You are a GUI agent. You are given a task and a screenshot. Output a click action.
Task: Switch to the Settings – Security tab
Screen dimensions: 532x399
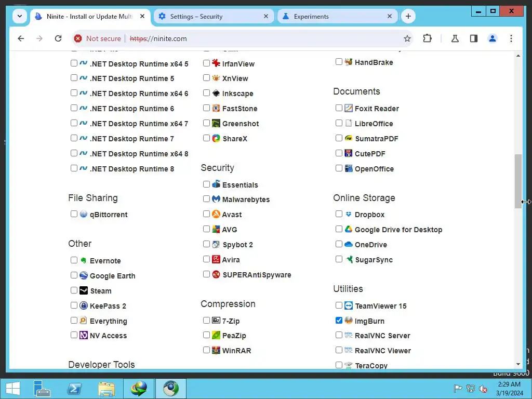tap(214, 16)
